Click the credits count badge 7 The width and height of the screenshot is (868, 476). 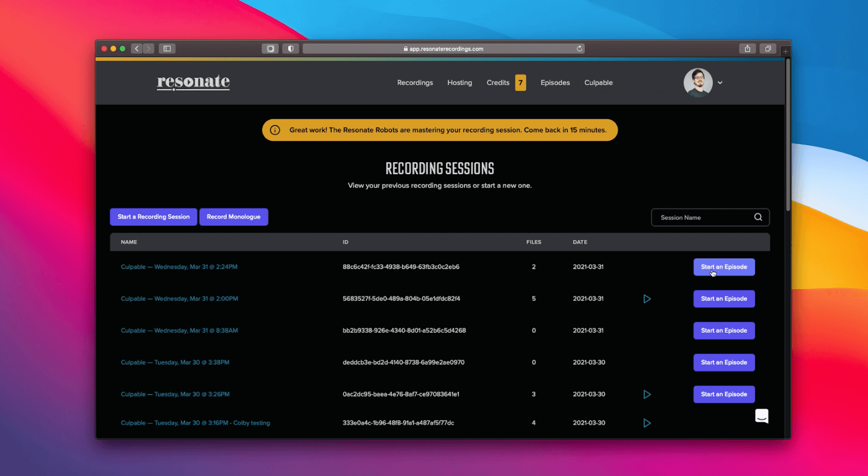(520, 82)
